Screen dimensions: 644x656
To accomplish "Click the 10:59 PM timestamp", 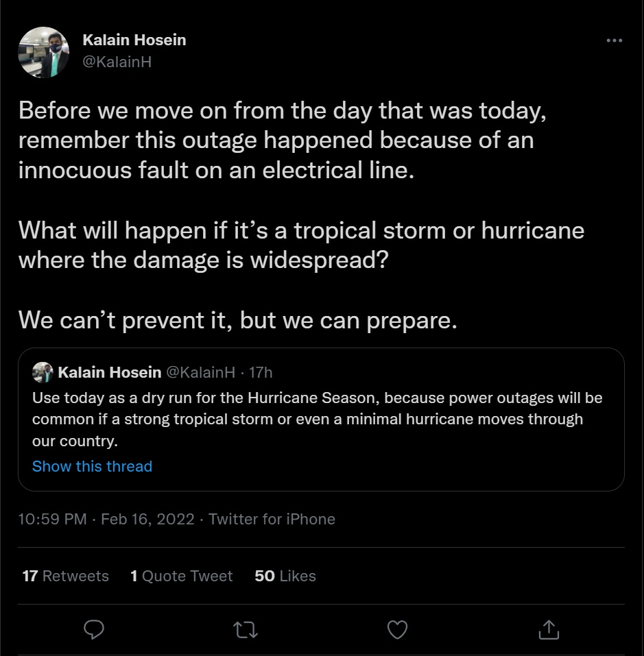I will tap(52, 519).
